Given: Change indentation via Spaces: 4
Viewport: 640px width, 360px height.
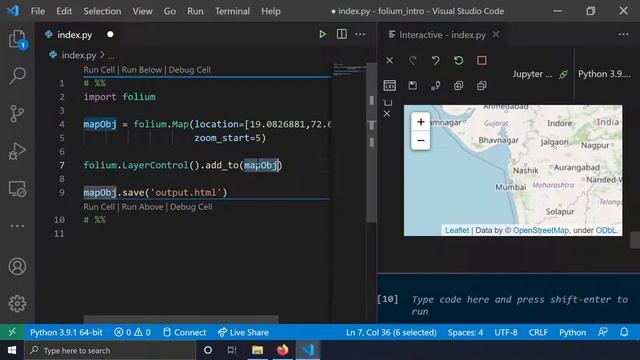Looking at the screenshot, I should point(465,332).
